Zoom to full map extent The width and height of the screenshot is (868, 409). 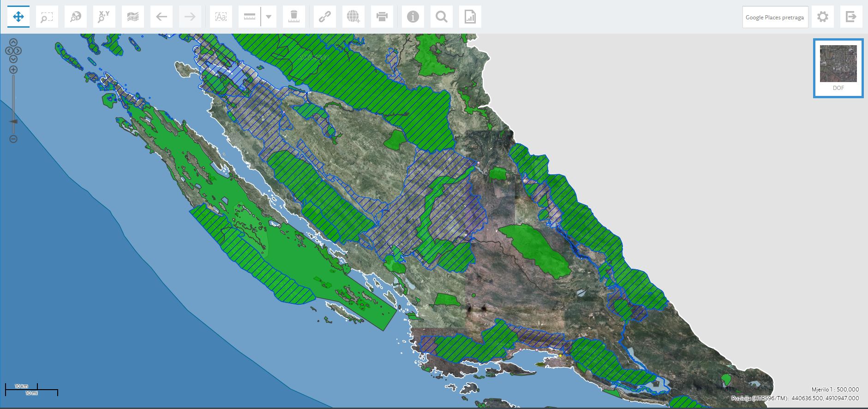click(x=76, y=17)
